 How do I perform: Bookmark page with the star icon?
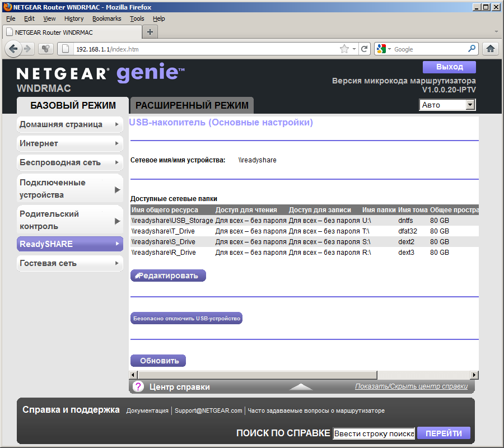(x=344, y=49)
